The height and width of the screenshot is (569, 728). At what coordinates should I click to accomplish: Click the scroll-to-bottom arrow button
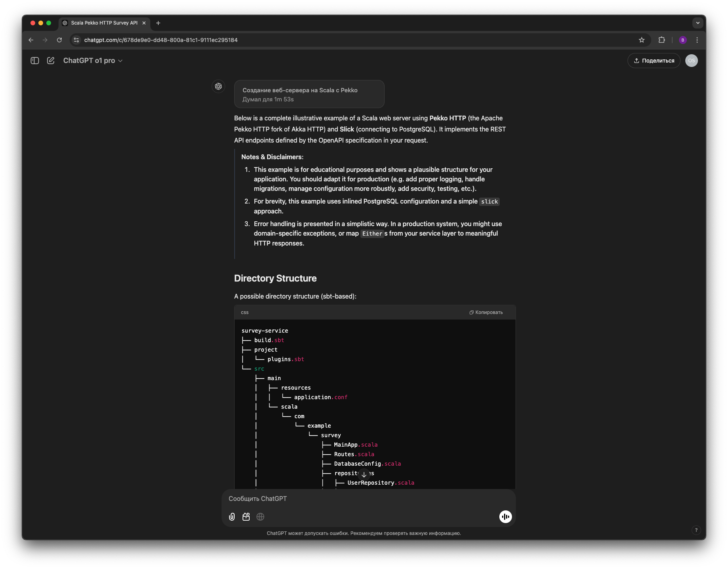[364, 474]
